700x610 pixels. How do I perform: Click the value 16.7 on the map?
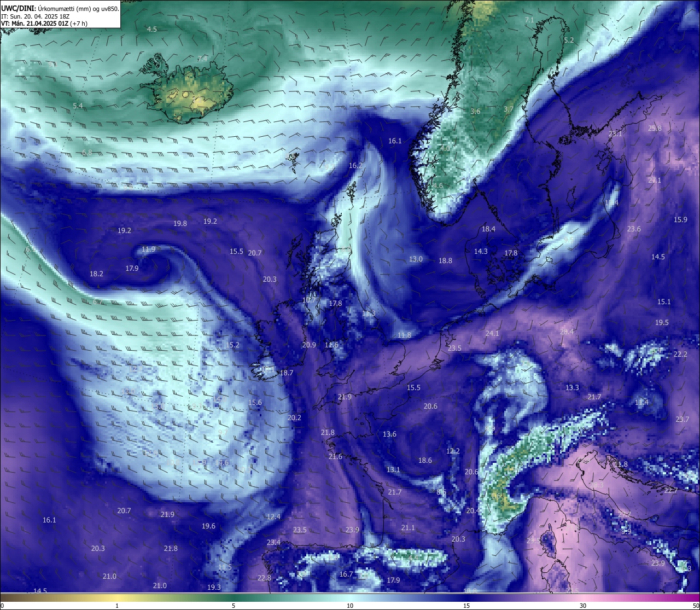coord(346,574)
